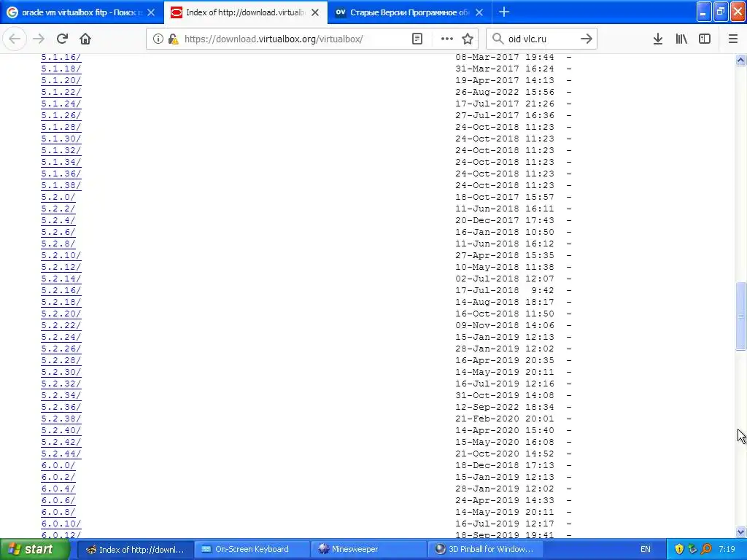Image resolution: width=747 pixels, height=560 pixels.
Task: Open security shield tray icon
Action: pos(679,549)
